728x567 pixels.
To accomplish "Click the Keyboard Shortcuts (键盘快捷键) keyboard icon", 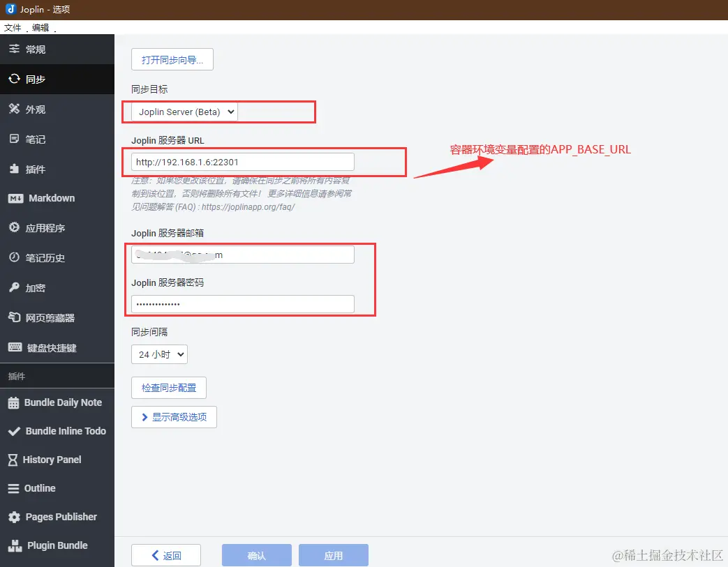I will (x=15, y=347).
